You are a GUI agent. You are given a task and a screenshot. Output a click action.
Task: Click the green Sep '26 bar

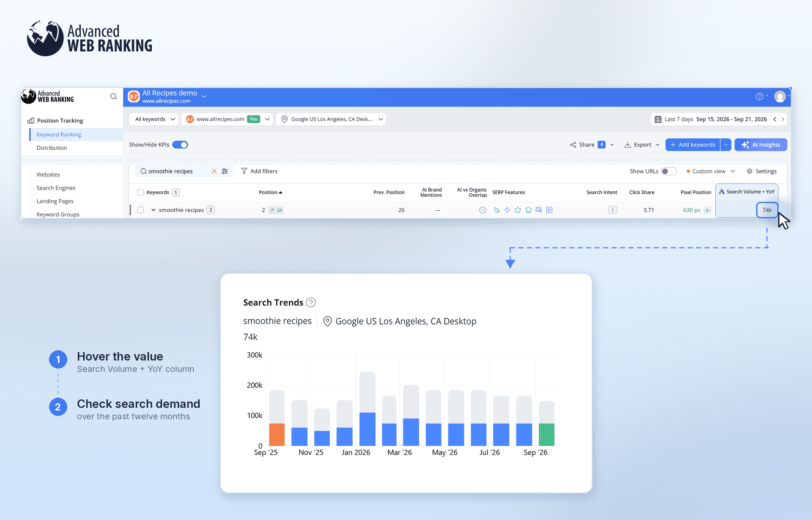click(x=546, y=435)
